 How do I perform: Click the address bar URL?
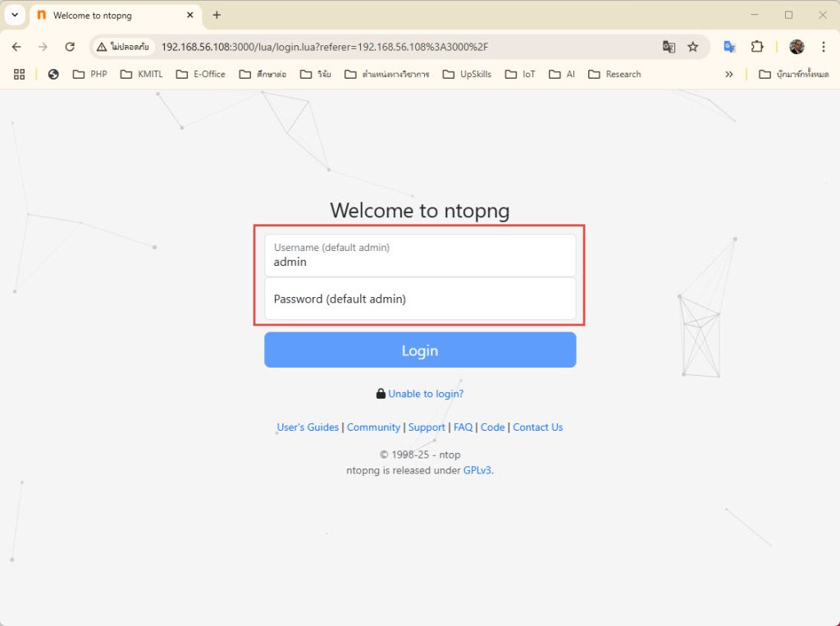click(325, 47)
